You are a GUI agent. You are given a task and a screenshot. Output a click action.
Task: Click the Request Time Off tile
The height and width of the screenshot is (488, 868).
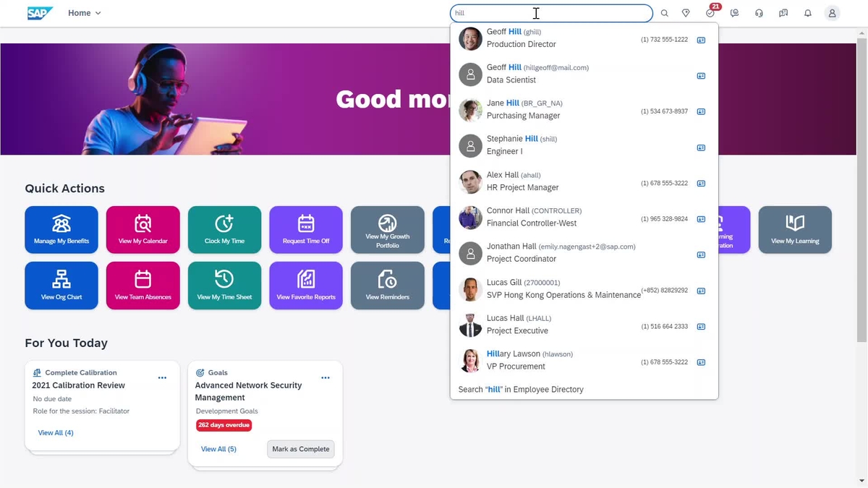(x=306, y=230)
